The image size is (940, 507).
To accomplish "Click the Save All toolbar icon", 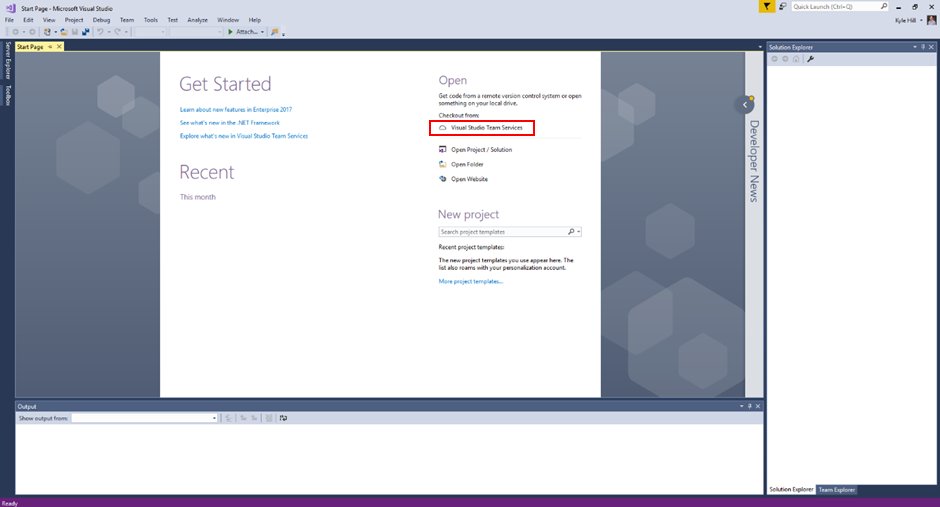I will click(x=86, y=32).
